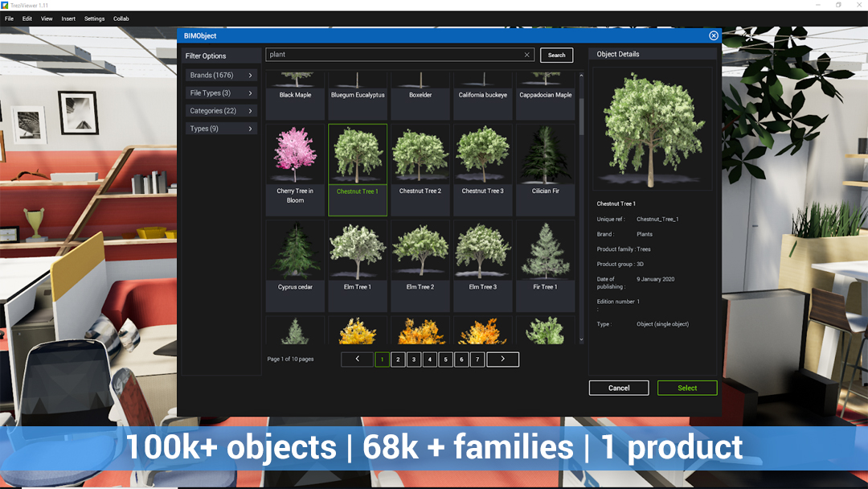
Task: Open the Categories (22) filter
Action: coord(221,111)
